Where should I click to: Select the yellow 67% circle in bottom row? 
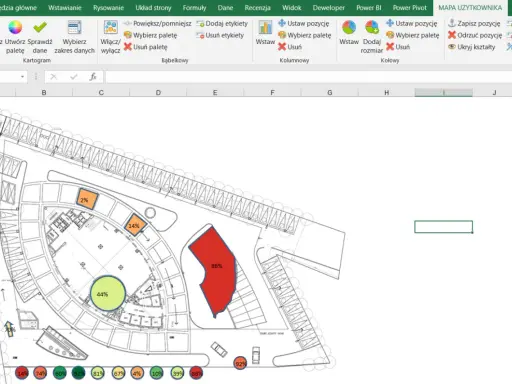118,373
